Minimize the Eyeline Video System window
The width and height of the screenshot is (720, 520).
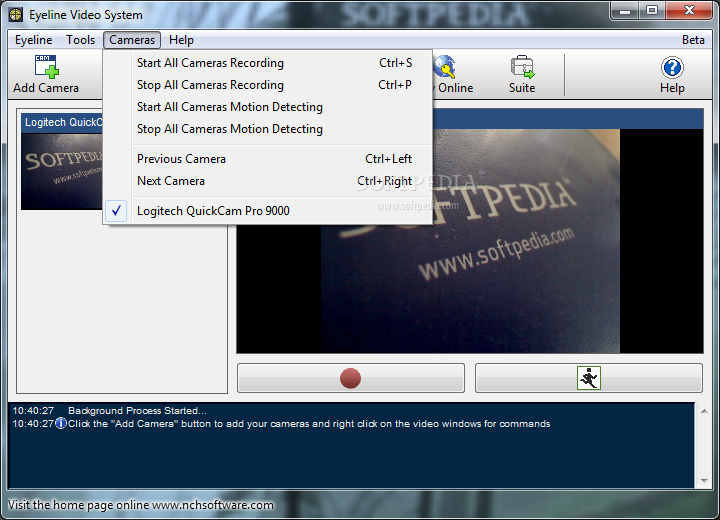[x=625, y=11]
